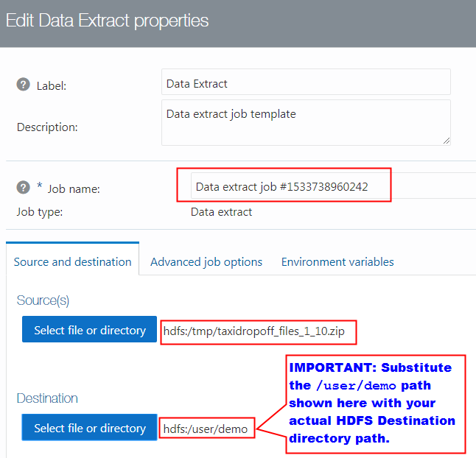This screenshot has height=458, width=476.
Task: Switch to Source and destination tab
Action: pos(72,261)
